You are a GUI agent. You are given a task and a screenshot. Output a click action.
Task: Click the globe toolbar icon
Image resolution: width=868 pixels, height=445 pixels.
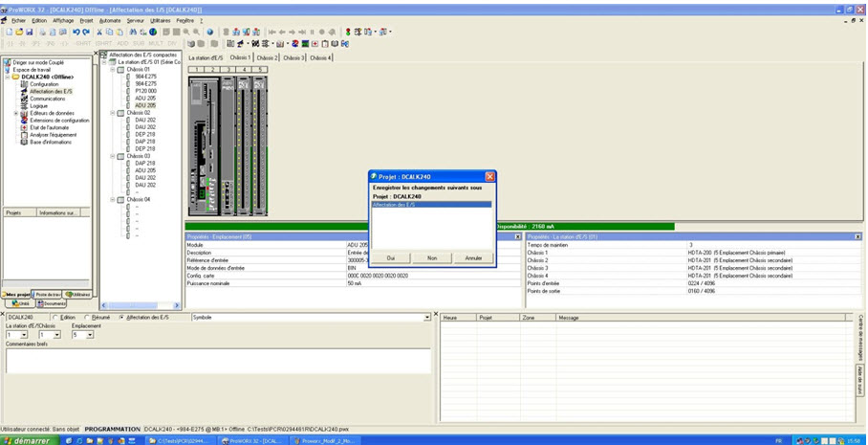pos(152,33)
